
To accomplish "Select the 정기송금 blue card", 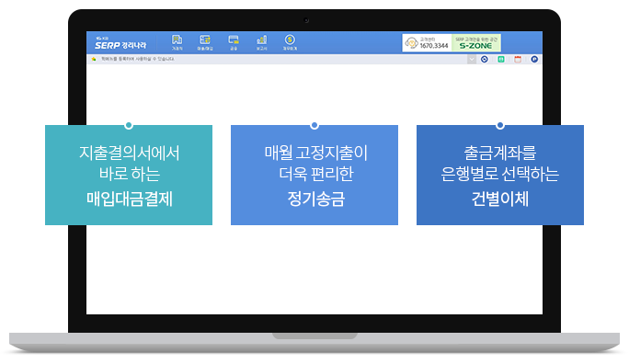I will [x=314, y=175].
